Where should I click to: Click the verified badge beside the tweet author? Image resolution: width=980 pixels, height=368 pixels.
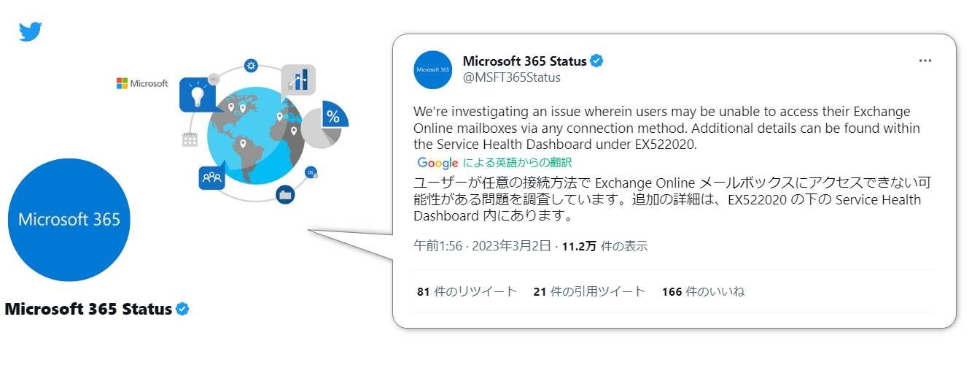tap(596, 61)
